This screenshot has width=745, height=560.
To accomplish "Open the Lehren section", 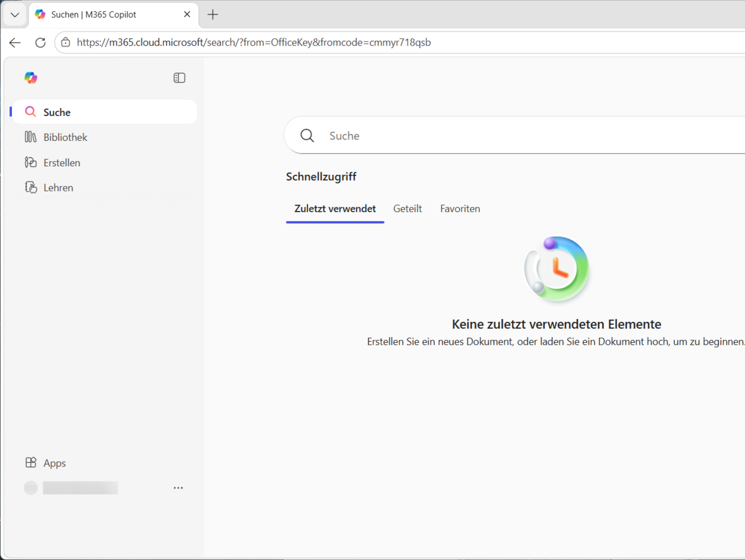I will click(x=58, y=188).
